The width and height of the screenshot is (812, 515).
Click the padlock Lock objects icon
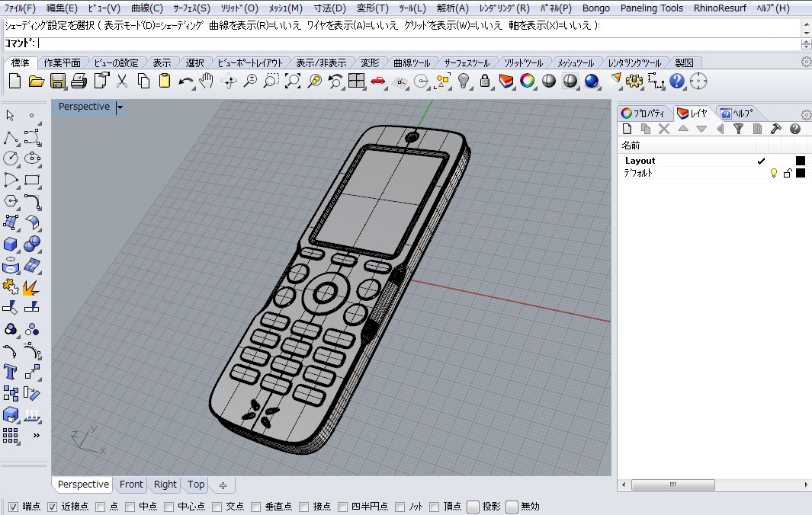(485, 81)
